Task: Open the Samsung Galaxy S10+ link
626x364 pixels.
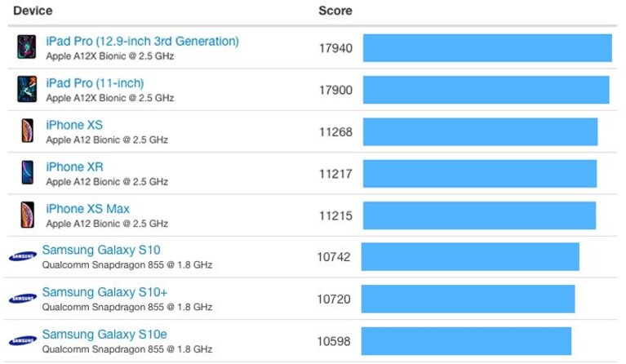Action: tap(104, 292)
